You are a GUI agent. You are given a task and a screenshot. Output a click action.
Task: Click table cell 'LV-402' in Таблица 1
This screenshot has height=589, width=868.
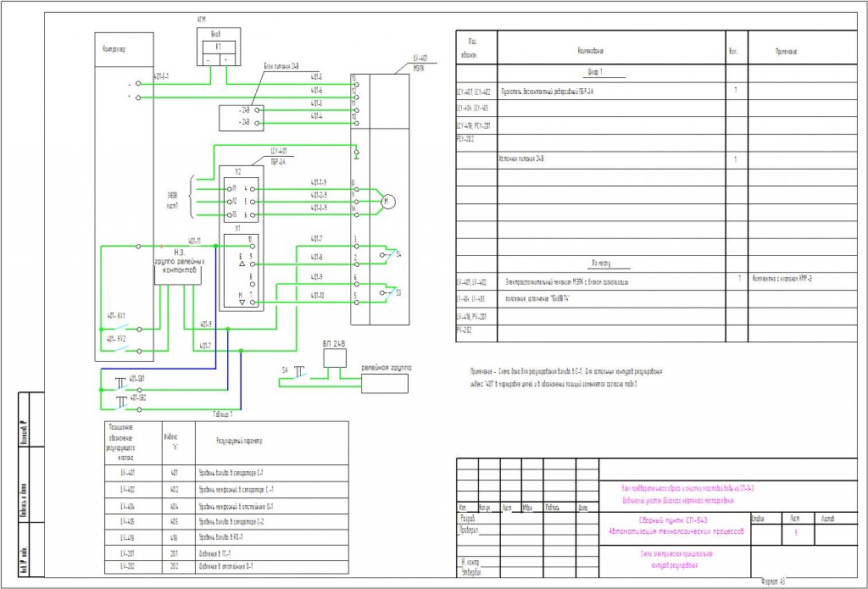pos(127,490)
